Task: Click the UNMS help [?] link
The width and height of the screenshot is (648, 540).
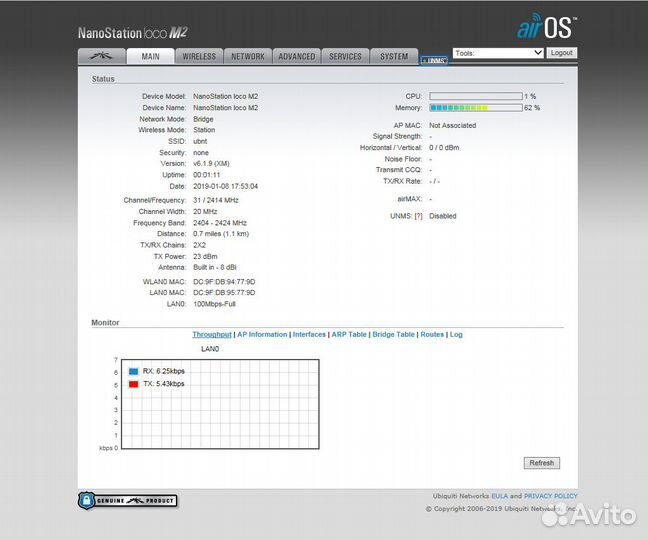Action: (418, 216)
